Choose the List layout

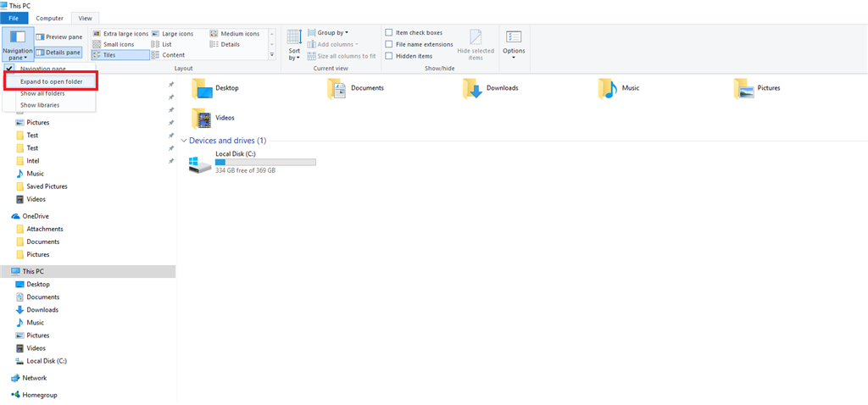[162, 44]
